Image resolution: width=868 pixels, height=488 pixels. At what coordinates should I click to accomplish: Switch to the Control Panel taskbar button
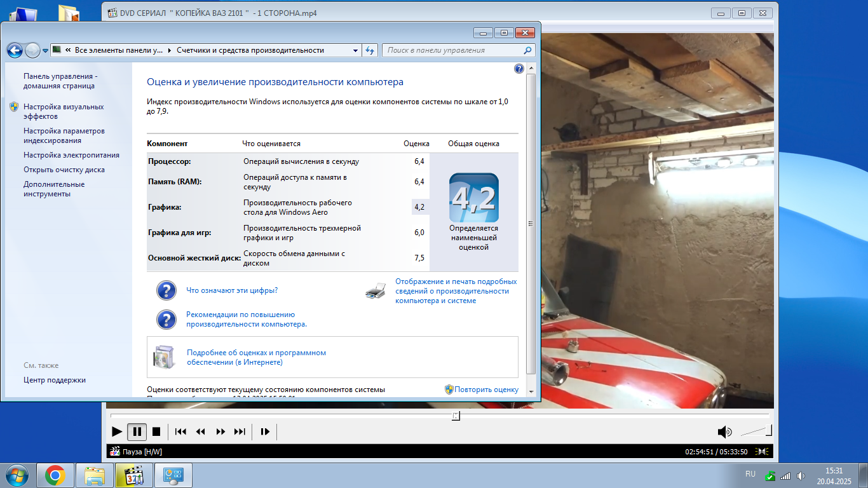point(173,475)
